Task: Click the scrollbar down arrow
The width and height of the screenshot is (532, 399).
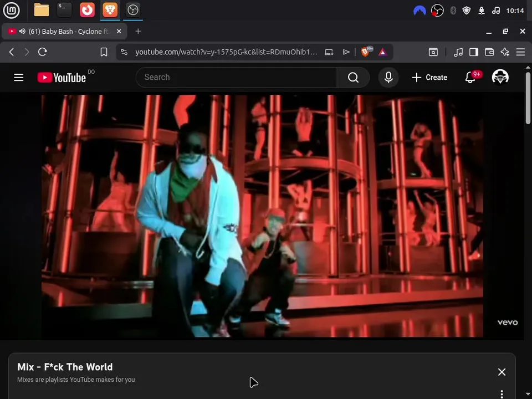Action: click(528, 395)
